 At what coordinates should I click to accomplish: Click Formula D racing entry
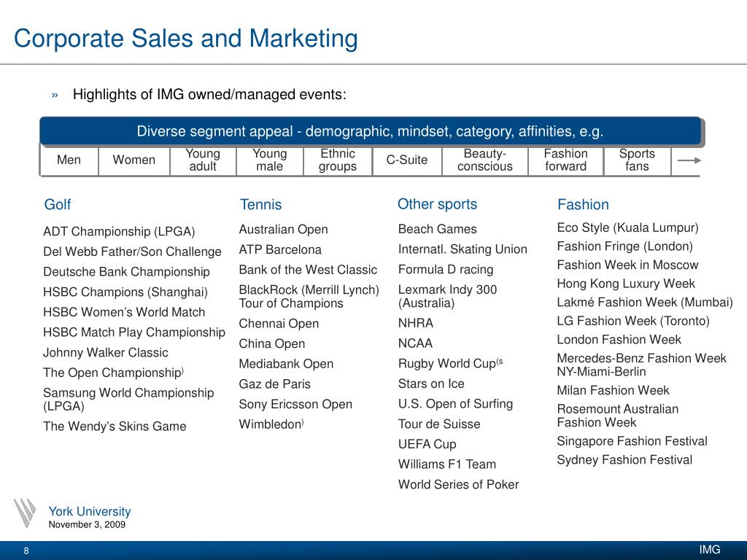pyautogui.click(x=446, y=270)
